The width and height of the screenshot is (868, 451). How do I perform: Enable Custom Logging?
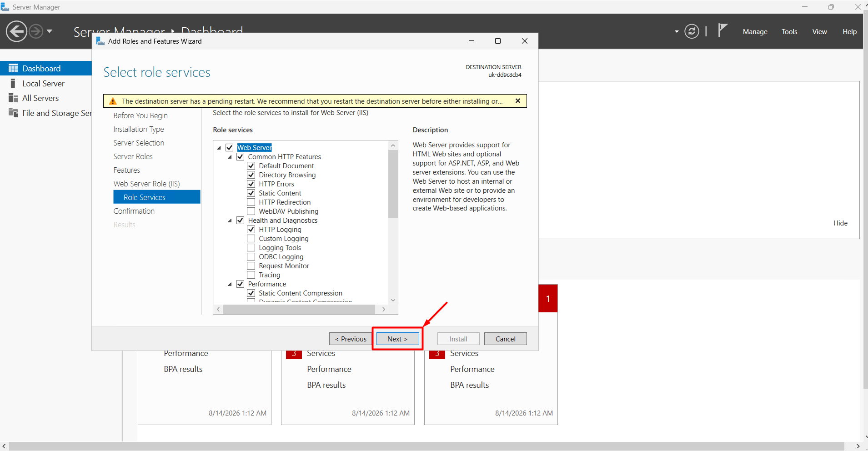coord(251,239)
